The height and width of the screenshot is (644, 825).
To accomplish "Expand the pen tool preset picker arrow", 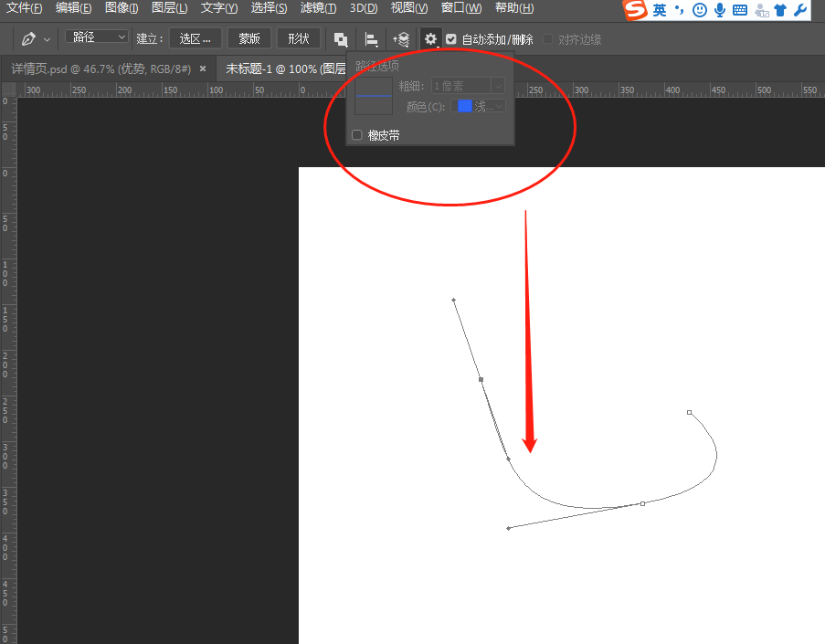I will point(48,40).
